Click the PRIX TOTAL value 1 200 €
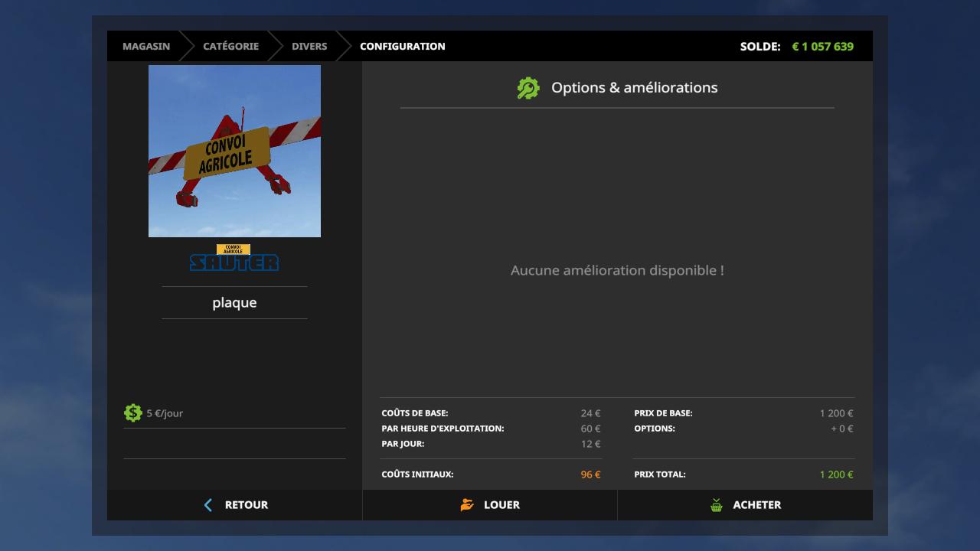The image size is (980, 551). click(835, 474)
